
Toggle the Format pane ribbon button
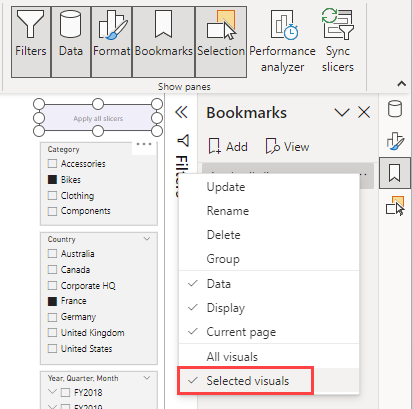pos(112,42)
